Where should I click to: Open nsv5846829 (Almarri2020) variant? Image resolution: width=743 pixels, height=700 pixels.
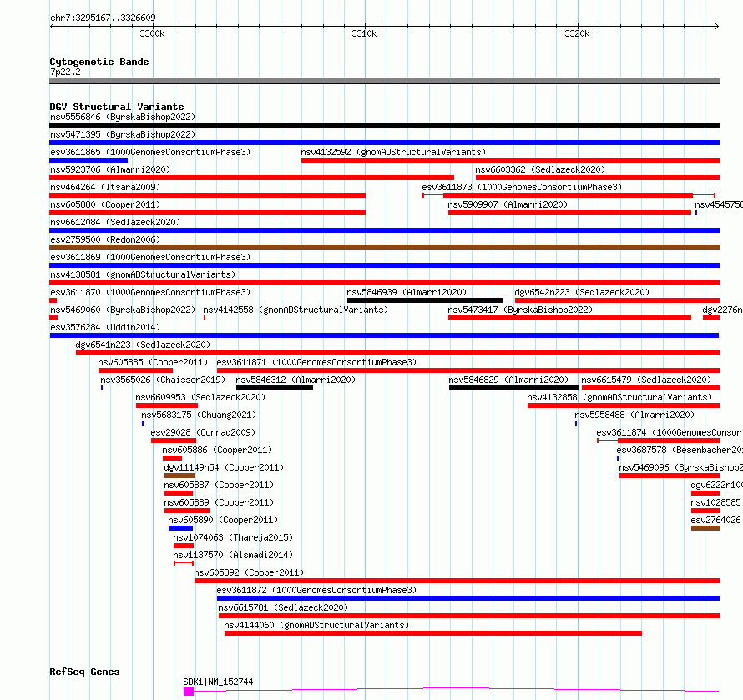(x=508, y=380)
